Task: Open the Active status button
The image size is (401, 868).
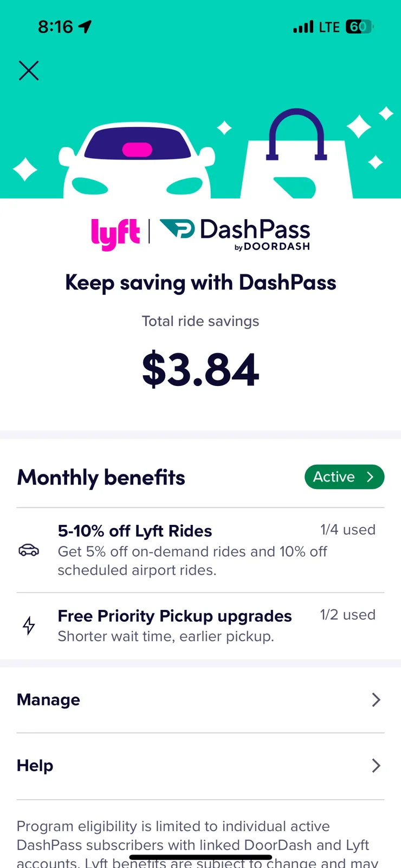Action: [344, 477]
